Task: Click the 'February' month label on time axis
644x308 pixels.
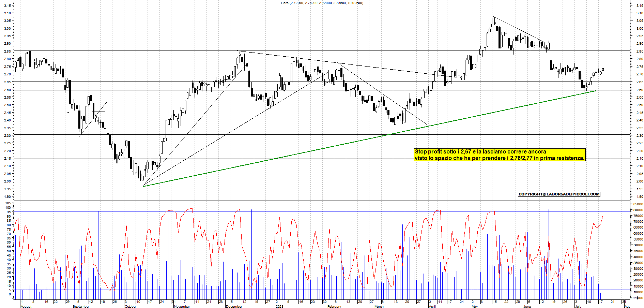Action: tap(334, 306)
